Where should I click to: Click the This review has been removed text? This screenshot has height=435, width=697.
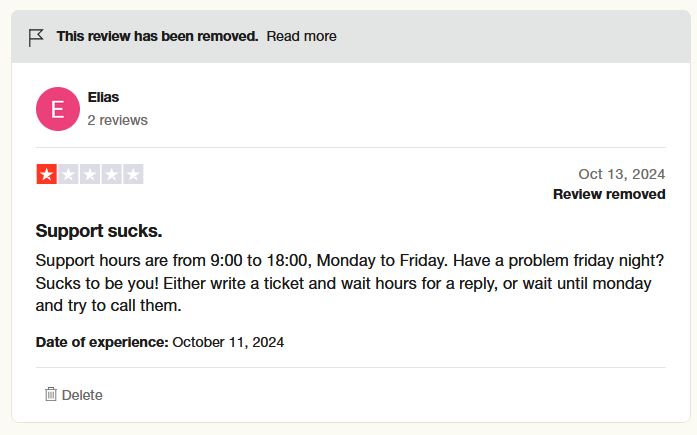coord(157,36)
